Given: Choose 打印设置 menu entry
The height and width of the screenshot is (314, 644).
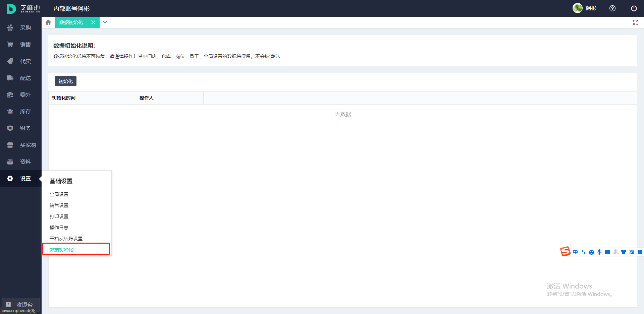Looking at the screenshot, I should pos(59,216).
